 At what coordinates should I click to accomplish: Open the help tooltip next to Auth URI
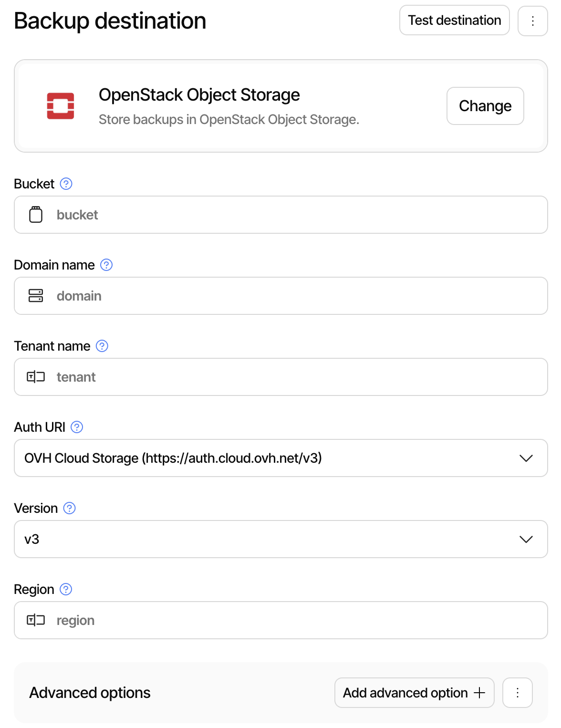pyautogui.click(x=76, y=427)
